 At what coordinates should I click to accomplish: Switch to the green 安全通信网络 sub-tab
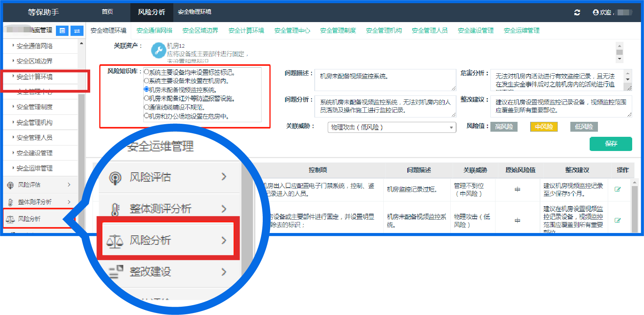click(x=154, y=30)
